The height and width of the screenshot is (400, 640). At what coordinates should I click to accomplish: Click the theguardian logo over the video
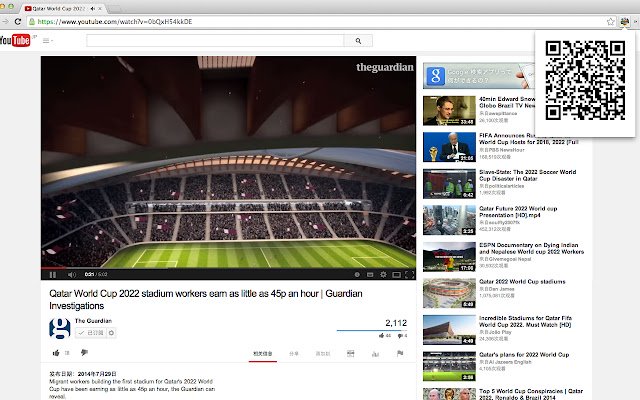[384, 67]
